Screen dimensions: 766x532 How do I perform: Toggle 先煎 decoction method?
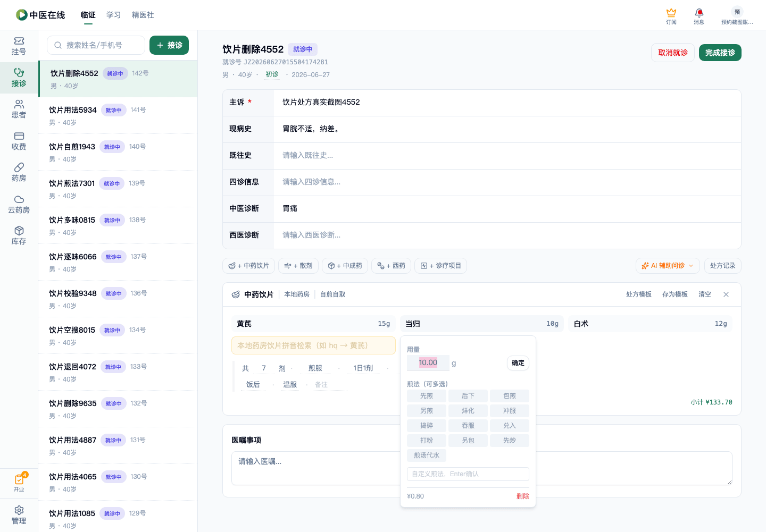[427, 396]
